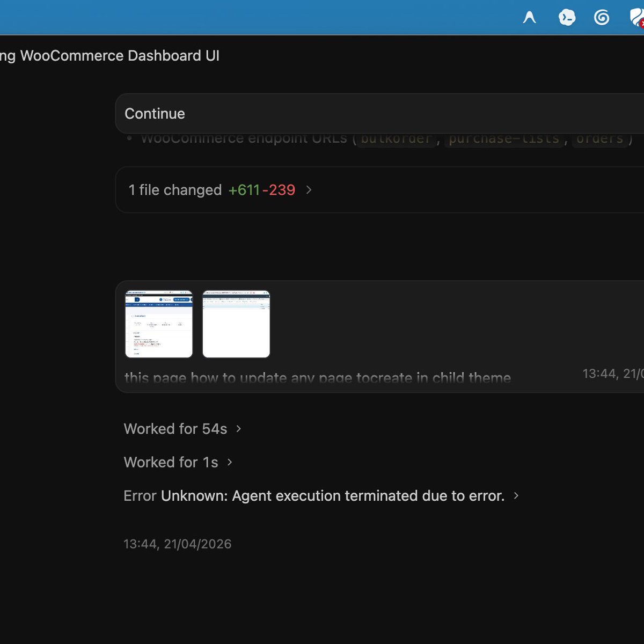This screenshot has height=644, width=644.
Task: Click the message text about child theme
Action: point(318,378)
